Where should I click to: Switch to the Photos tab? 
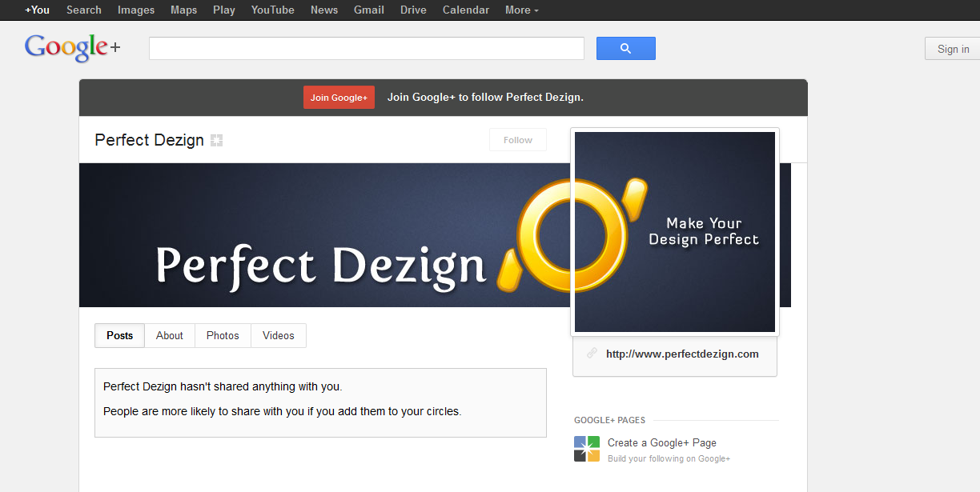coord(223,335)
